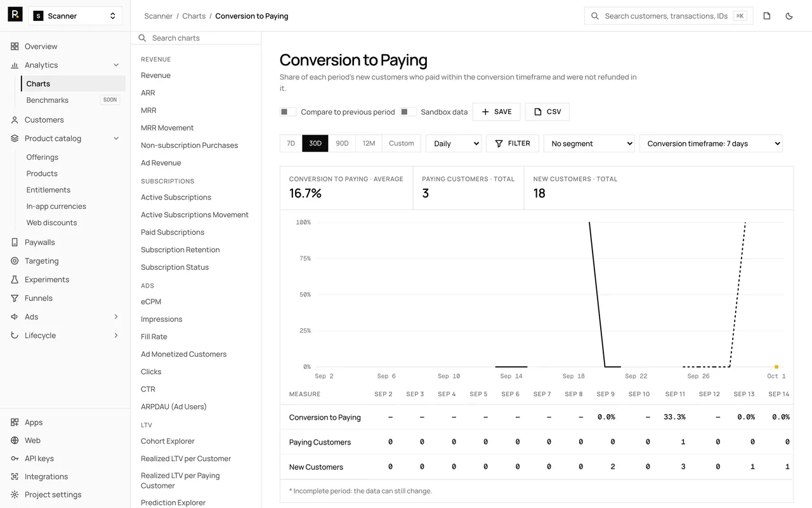
Task: Open the Cohort Explorer chart link
Action: coord(167,441)
